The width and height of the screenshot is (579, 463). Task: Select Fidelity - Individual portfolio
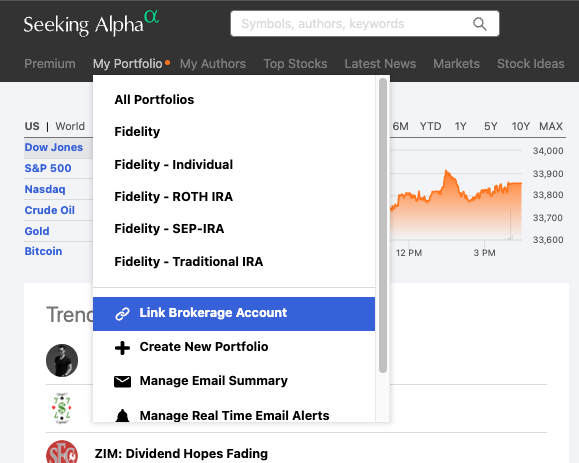[174, 164]
